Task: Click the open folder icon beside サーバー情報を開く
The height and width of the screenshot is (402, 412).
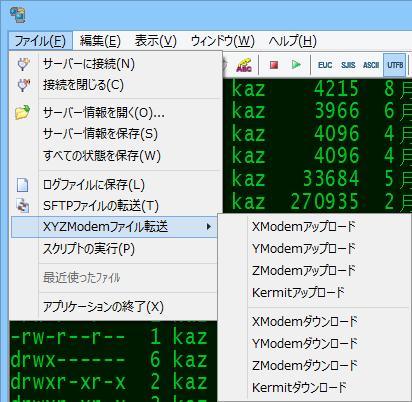Action: click(23, 113)
